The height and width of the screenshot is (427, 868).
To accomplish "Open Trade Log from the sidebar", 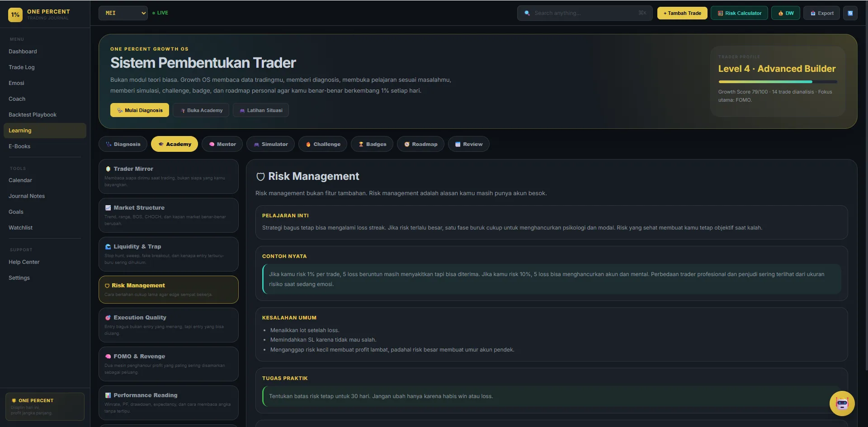I will coord(45,67).
